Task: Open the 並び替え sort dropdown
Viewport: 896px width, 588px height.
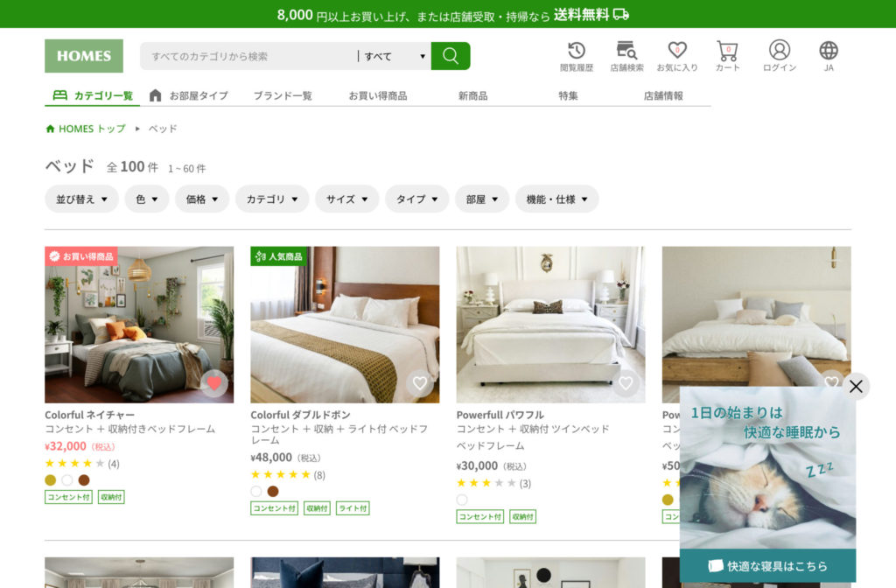Action: tap(81, 199)
